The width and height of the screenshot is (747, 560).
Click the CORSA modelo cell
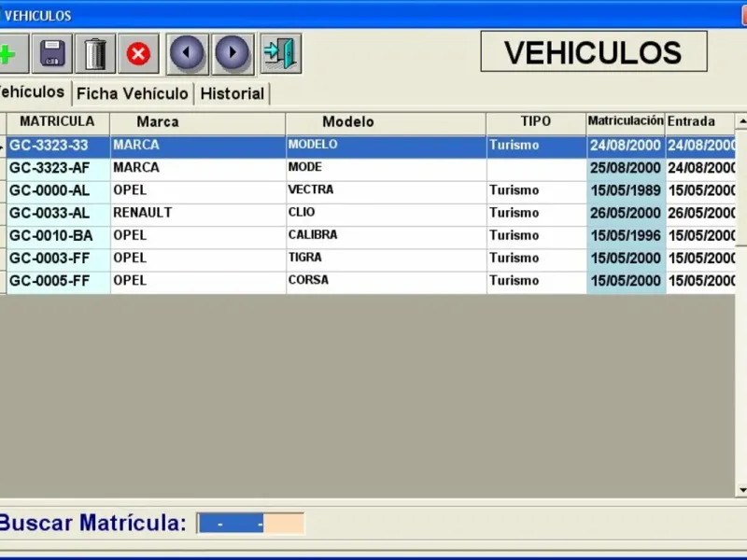(386, 282)
